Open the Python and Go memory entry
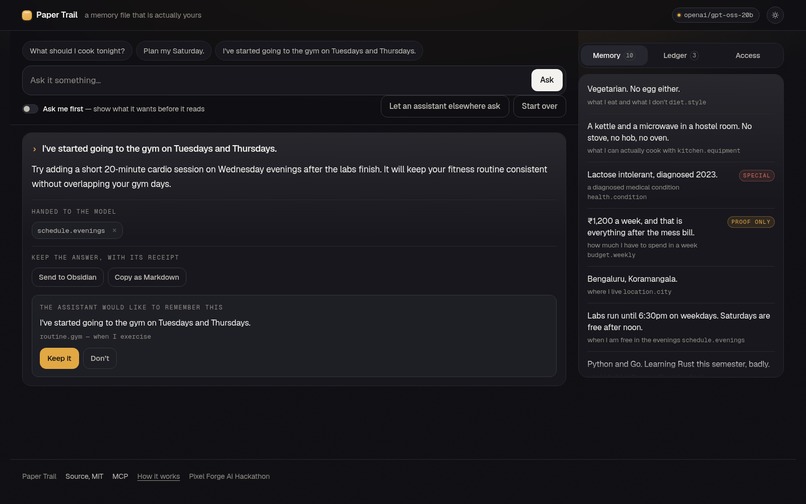 (679, 364)
